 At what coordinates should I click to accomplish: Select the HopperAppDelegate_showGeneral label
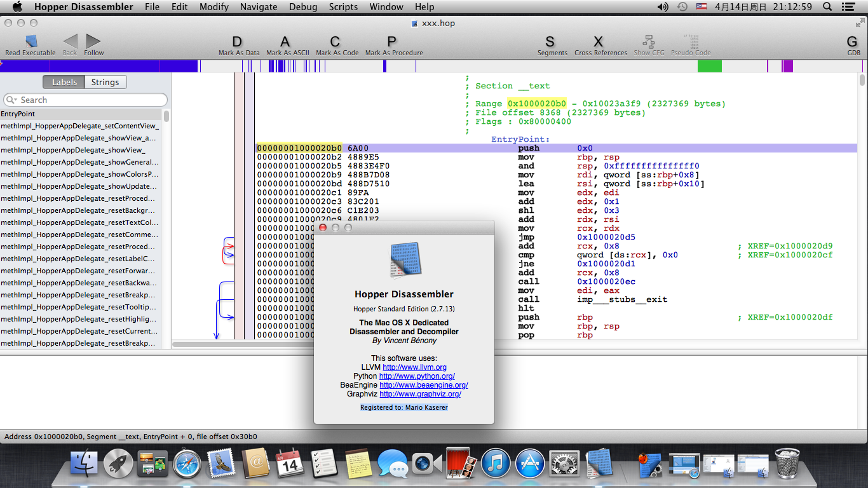(x=81, y=162)
